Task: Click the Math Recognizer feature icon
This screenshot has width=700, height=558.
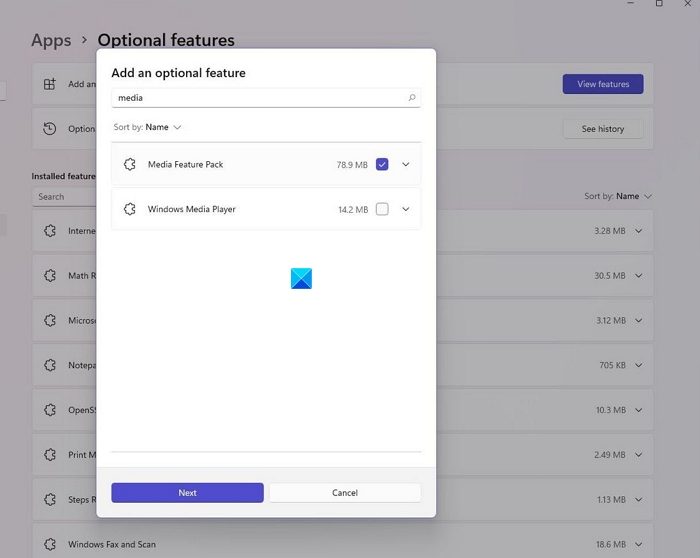Action: (49, 276)
